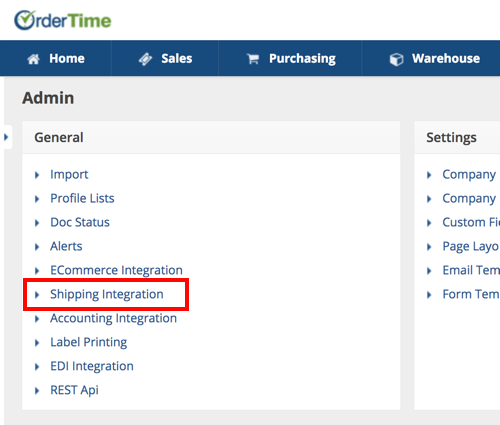Click the arrow beside ECommerce Integration

pos(37,271)
